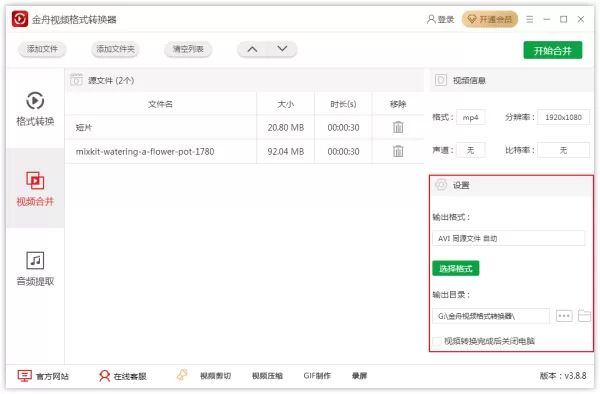Open the 视频剪切 tool link
600x394 pixels.
pos(215,376)
